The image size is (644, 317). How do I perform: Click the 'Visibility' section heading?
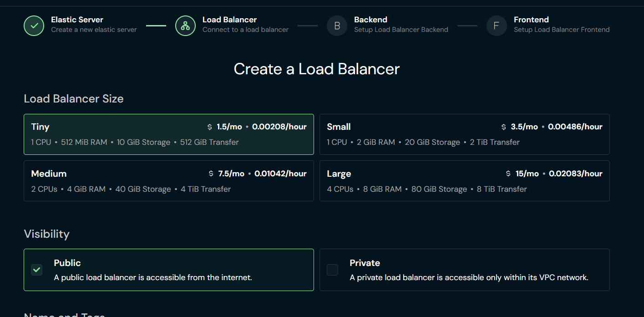point(46,234)
